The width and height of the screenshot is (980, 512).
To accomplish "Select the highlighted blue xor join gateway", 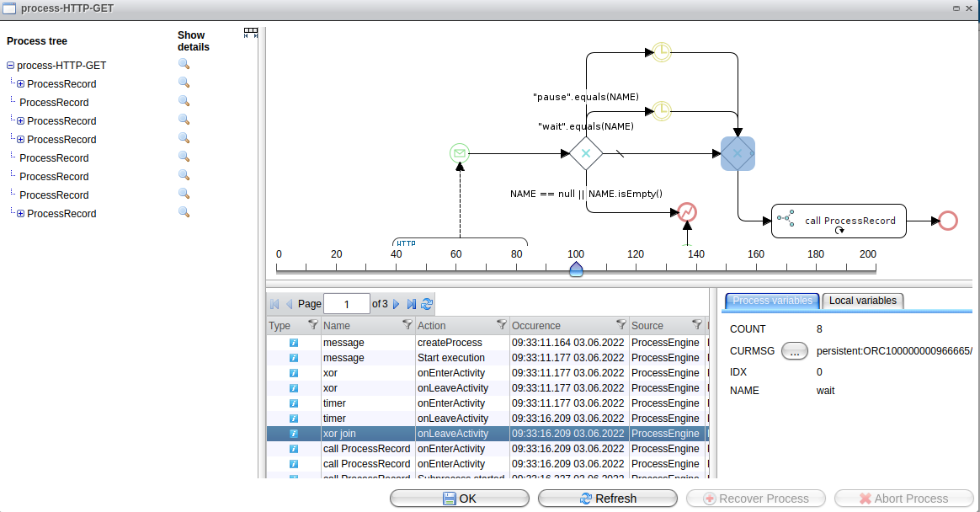I will [x=738, y=153].
